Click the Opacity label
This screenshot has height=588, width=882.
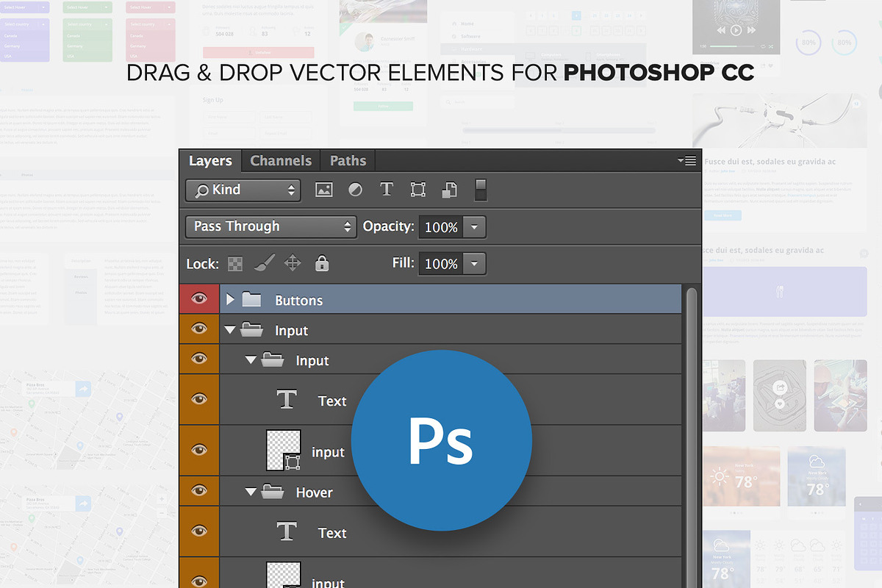tap(389, 227)
